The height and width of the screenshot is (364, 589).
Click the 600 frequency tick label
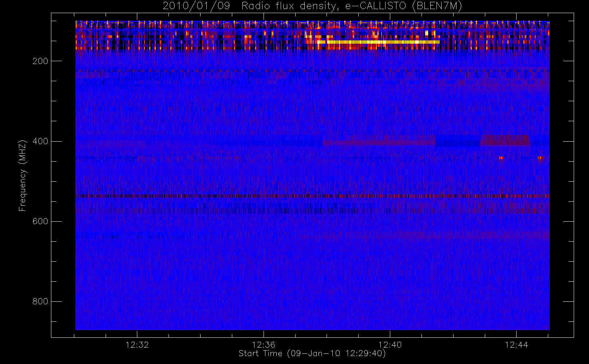(40, 221)
